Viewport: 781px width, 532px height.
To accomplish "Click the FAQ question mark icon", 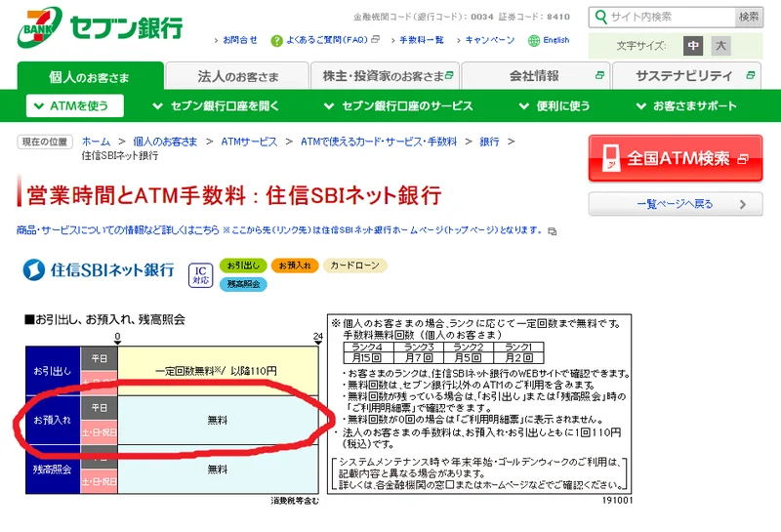I will (x=276, y=40).
